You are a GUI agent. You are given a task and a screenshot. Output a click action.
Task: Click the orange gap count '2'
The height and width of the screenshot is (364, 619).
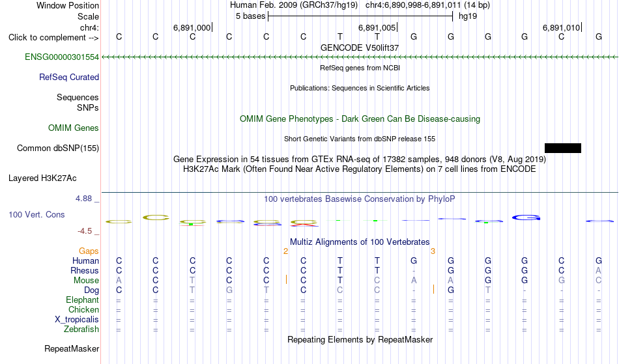click(286, 251)
